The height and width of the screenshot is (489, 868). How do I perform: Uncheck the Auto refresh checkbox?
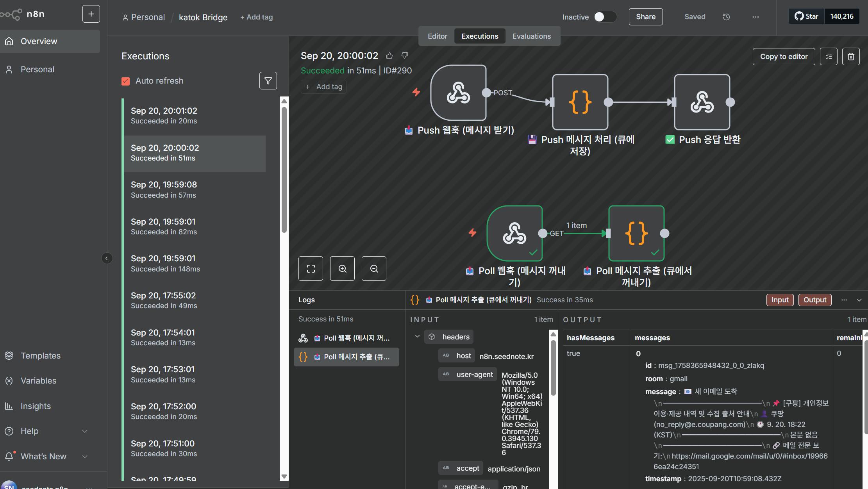click(x=125, y=81)
